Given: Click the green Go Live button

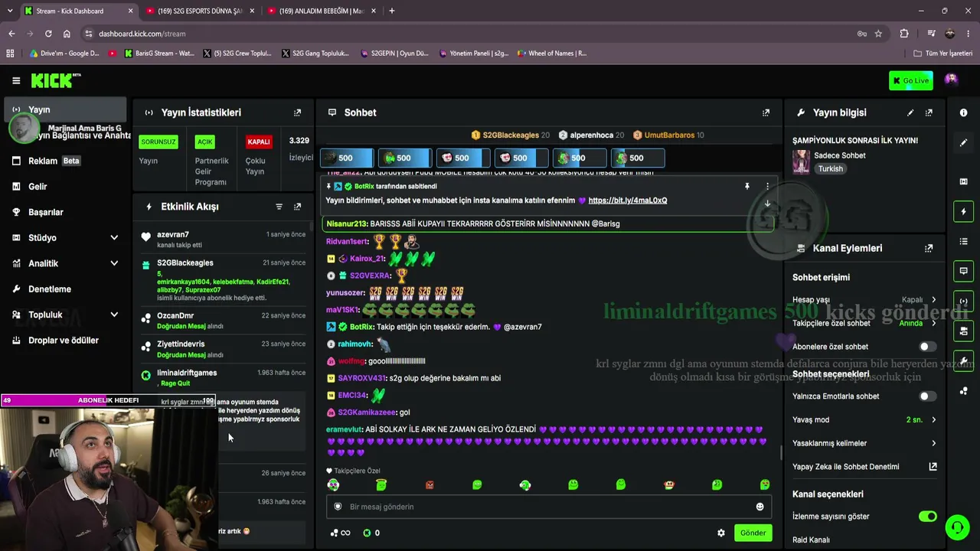Looking at the screenshot, I should point(910,80).
